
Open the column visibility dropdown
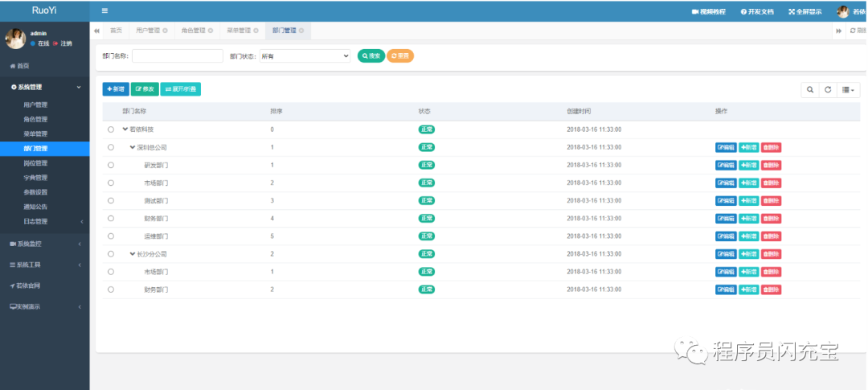coord(848,90)
